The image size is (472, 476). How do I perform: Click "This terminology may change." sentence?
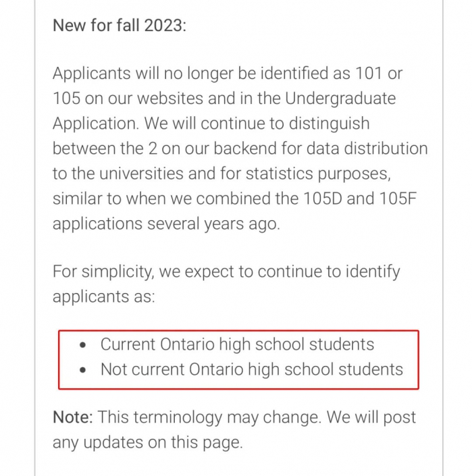(209, 417)
